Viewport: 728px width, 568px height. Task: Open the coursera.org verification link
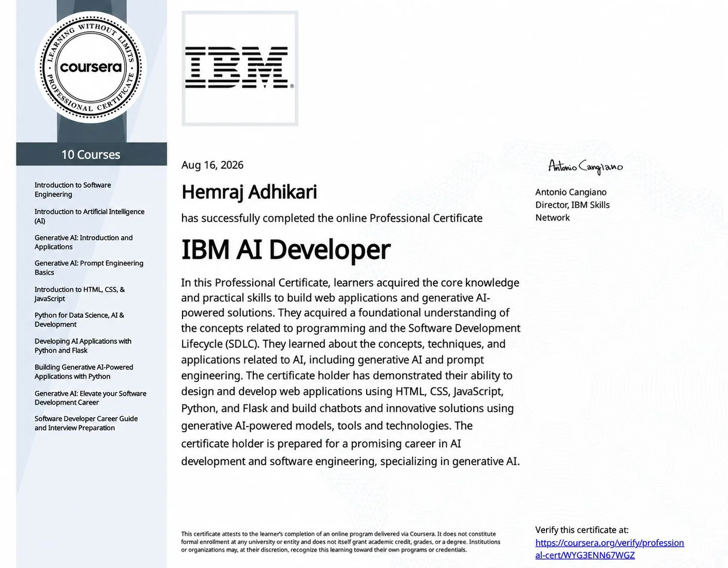pos(609,549)
